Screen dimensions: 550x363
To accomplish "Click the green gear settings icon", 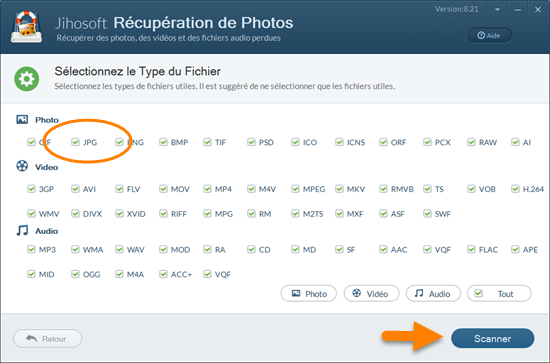I will 27,79.
